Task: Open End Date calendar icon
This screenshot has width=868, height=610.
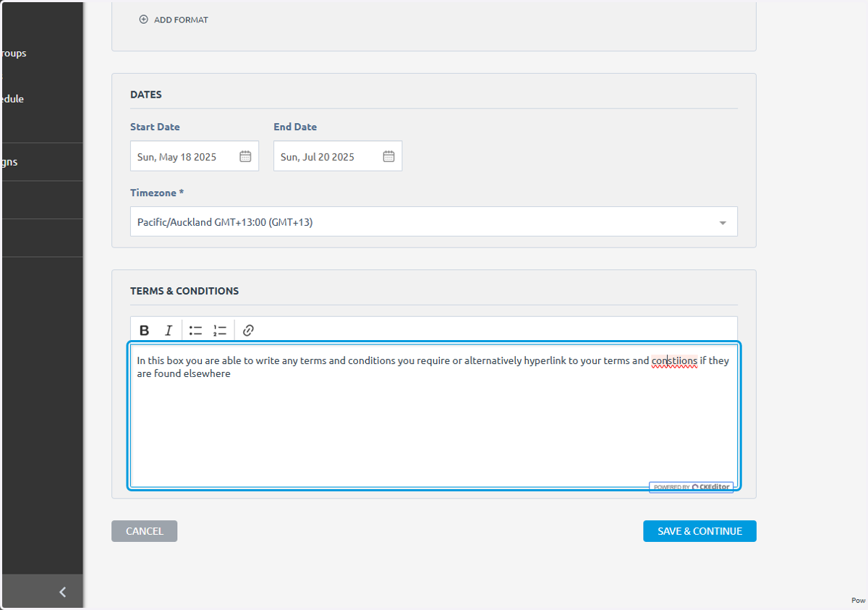Action: tap(388, 156)
